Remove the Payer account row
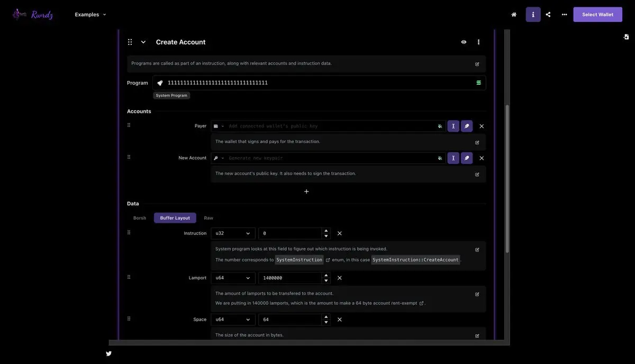The height and width of the screenshot is (364, 635). coord(482,126)
